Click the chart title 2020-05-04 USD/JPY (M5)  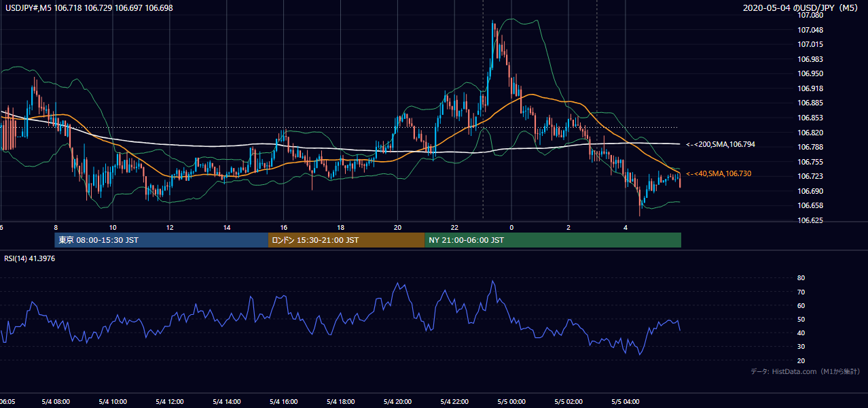801,8
